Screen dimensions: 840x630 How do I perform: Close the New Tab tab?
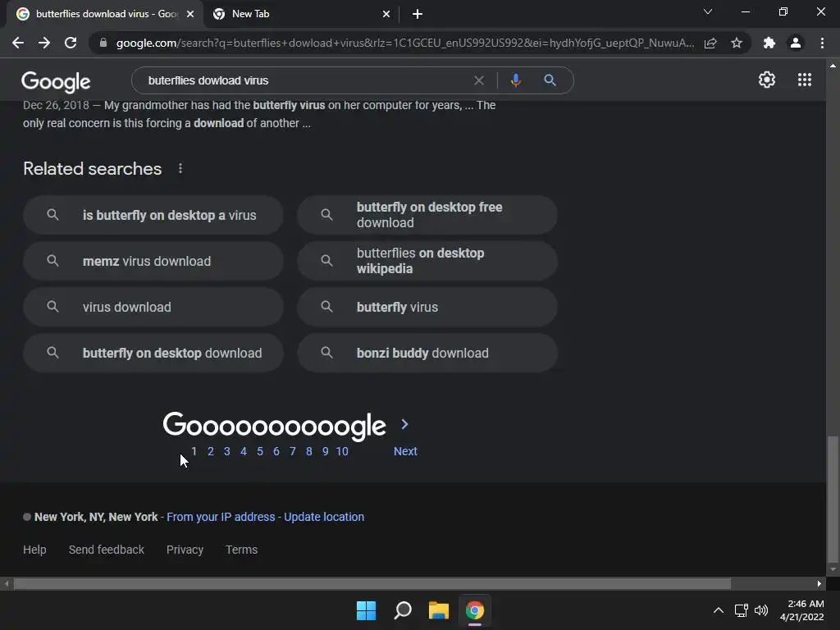386,14
